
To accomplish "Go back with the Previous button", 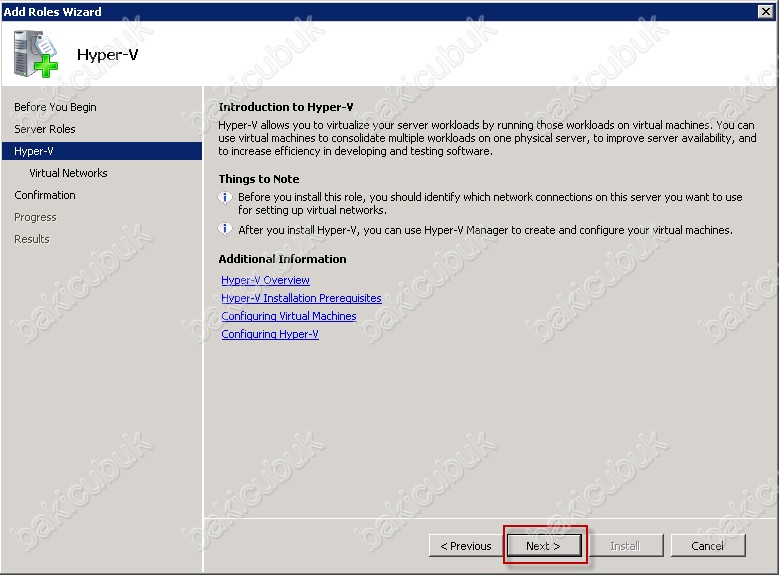I will point(466,546).
